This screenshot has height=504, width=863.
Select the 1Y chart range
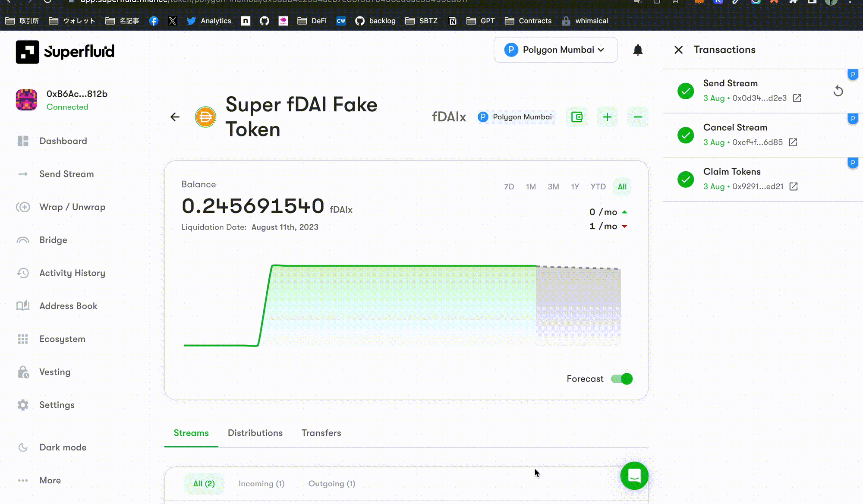tap(575, 187)
